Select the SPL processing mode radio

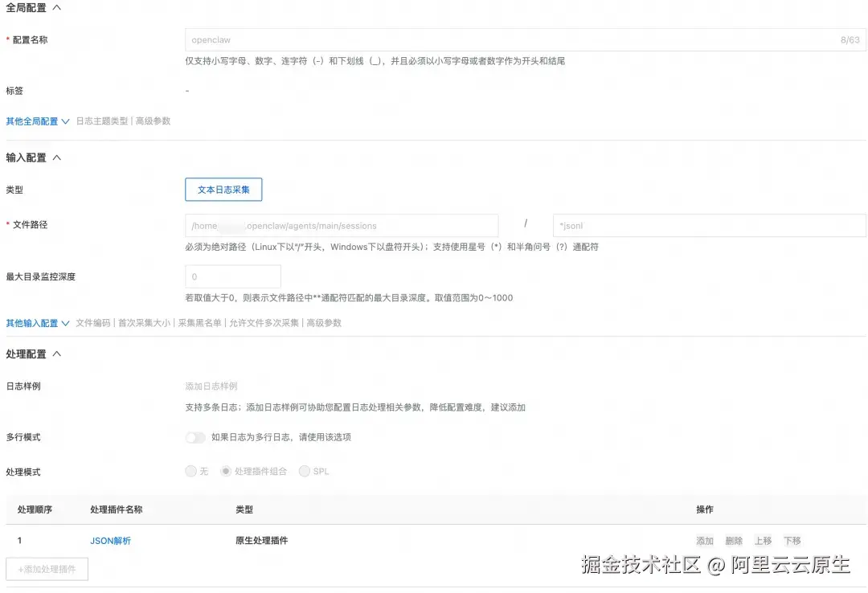click(x=305, y=472)
